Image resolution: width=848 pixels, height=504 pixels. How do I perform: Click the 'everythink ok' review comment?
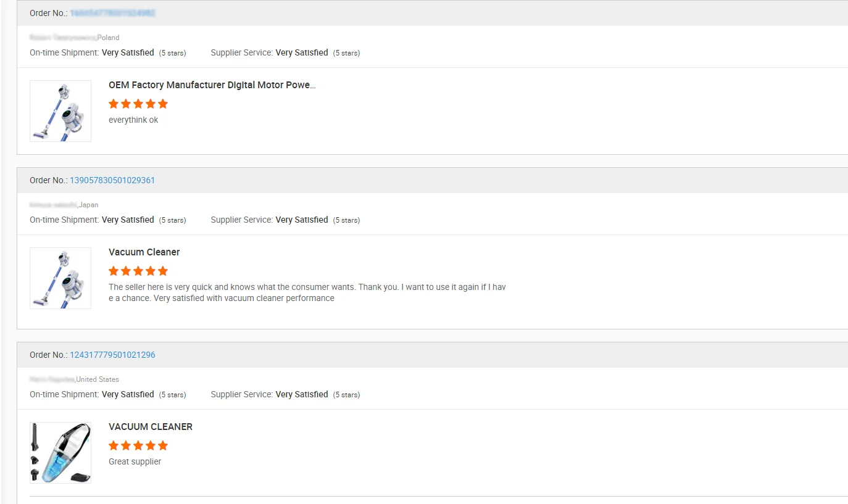(x=133, y=120)
